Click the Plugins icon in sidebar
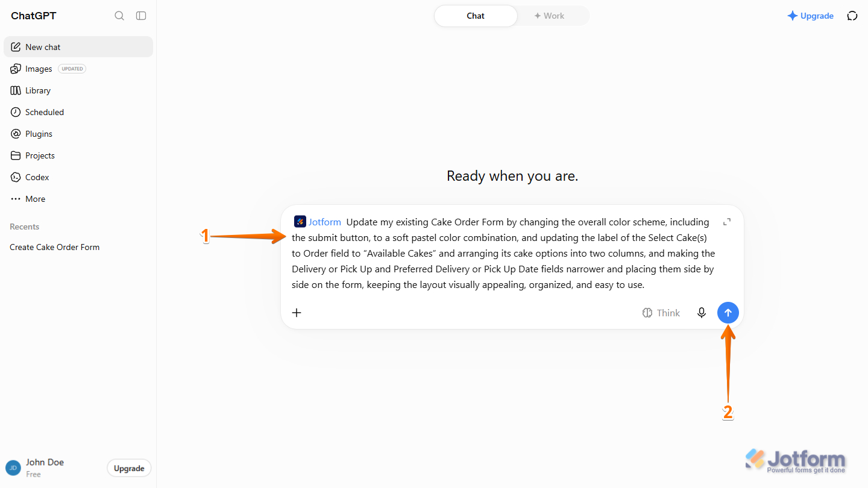Screen dimensions: 868x488 (16, 134)
